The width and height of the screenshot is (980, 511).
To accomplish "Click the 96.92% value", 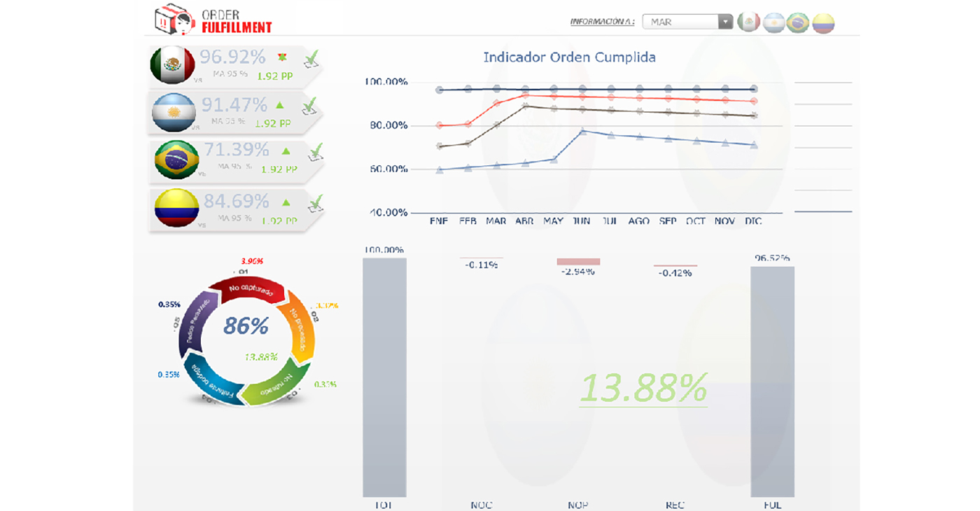I will tap(232, 57).
